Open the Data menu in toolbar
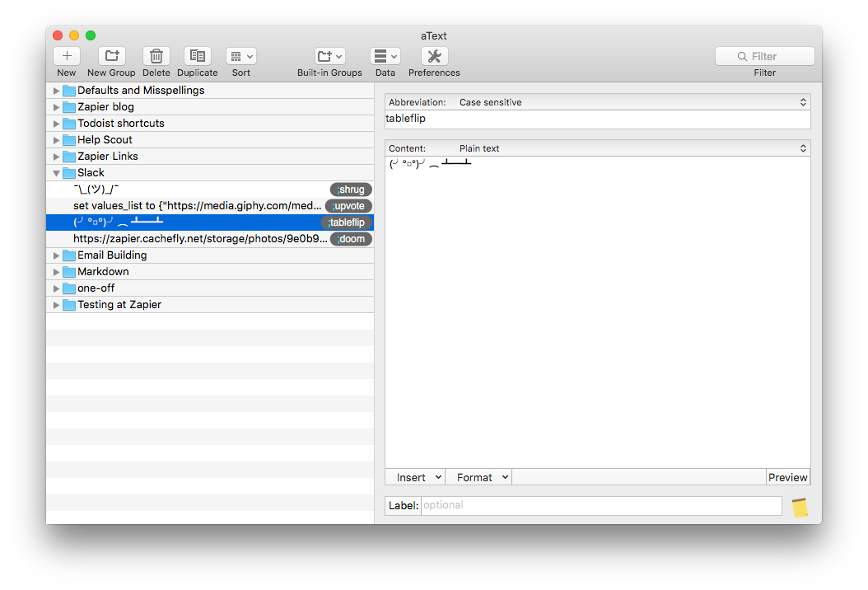The image size is (868, 590). [x=385, y=56]
